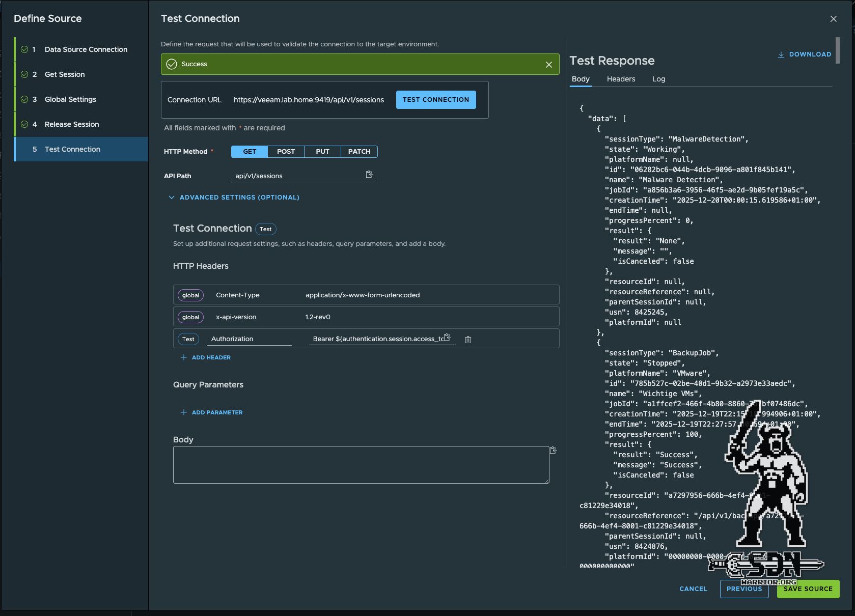The height and width of the screenshot is (616, 855).
Task: Delete the Authorization header with trash icon
Action: click(x=468, y=340)
